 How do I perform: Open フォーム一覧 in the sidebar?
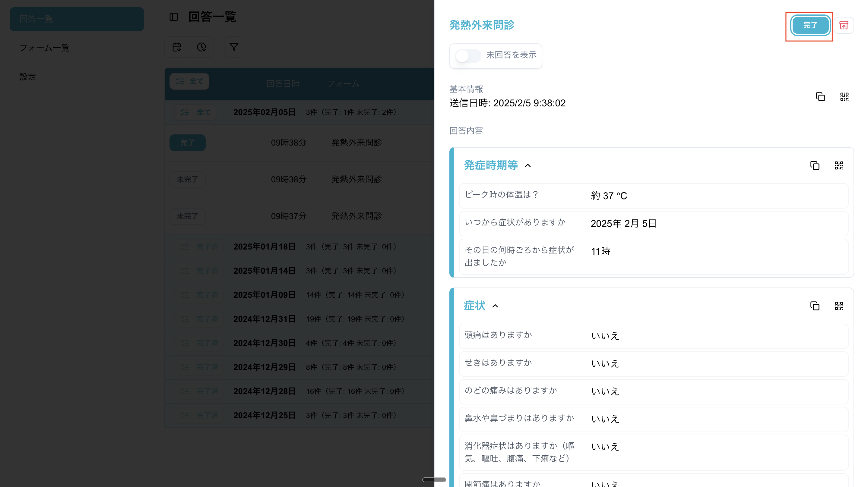pyautogui.click(x=44, y=48)
